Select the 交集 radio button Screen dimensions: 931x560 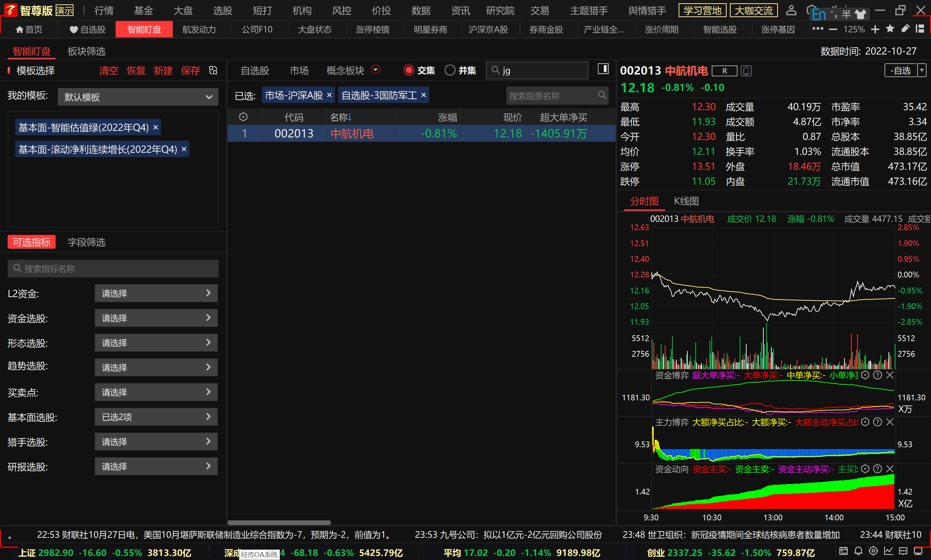click(409, 70)
